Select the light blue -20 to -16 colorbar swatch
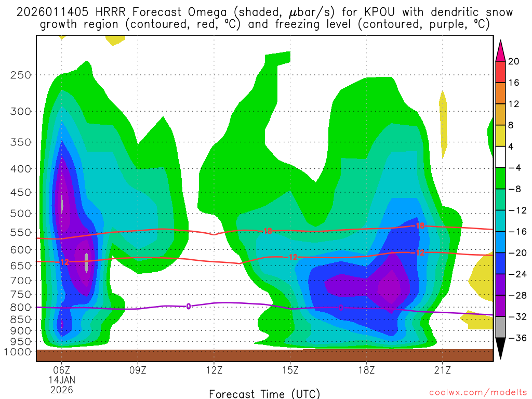This screenshot has width=532, height=399. click(x=500, y=242)
